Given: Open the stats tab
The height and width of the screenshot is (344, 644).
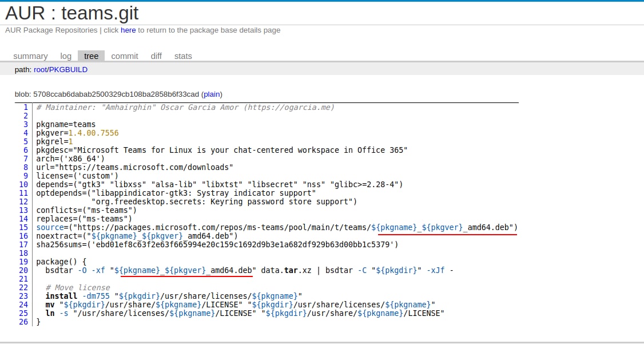Looking at the screenshot, I should coord(183,56).
